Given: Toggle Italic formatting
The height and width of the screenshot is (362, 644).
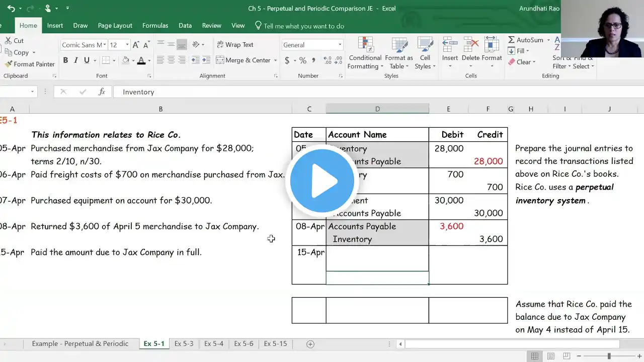Looking at the screenshot, I should [76, 60].
